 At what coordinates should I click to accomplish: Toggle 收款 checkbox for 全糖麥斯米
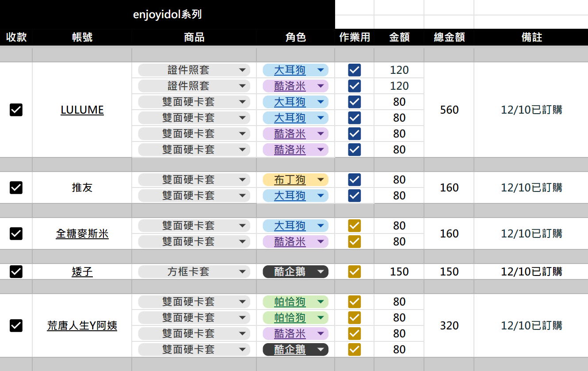16,233
